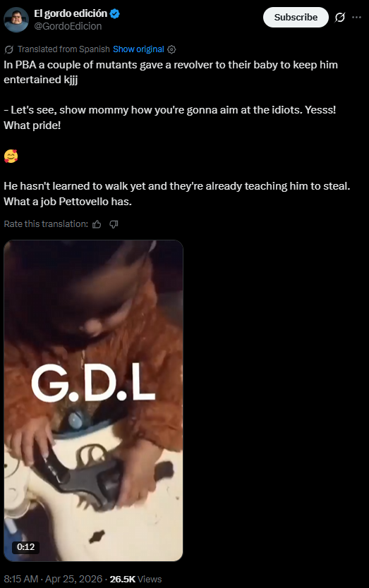Open @GordoEdicion handle link
Screen dimensions: 369x588
tap(68, 26)
